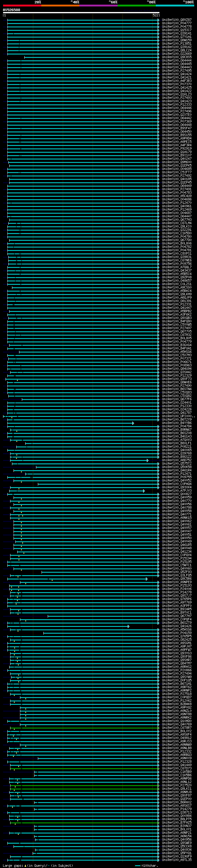The height and width of the screenshot is (868, 197).
Task: Click the UniRef100_Q38713 label
Action: (x=176, y=812)
